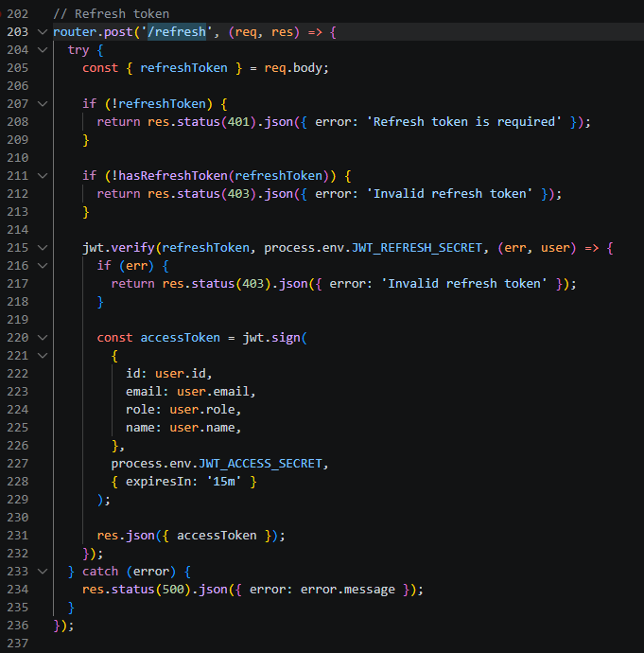
Task: Fold the try block on line 204
Action: [42, 49]
